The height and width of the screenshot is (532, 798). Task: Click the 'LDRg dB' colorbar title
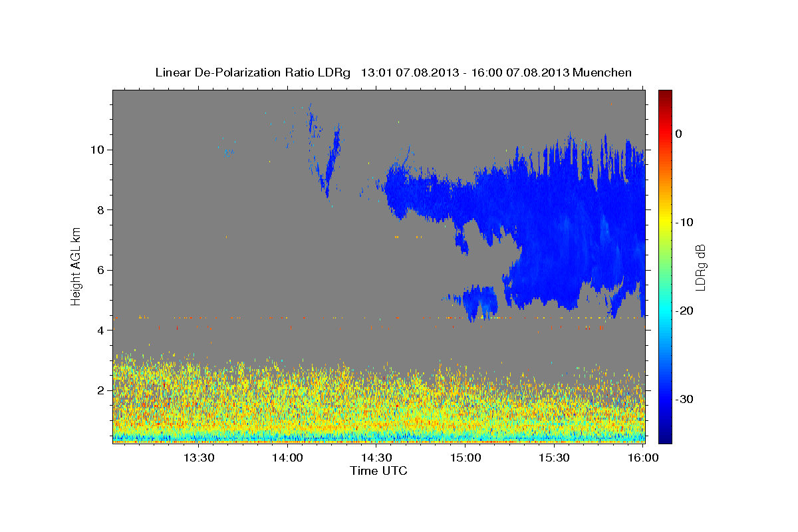(700, 267)
